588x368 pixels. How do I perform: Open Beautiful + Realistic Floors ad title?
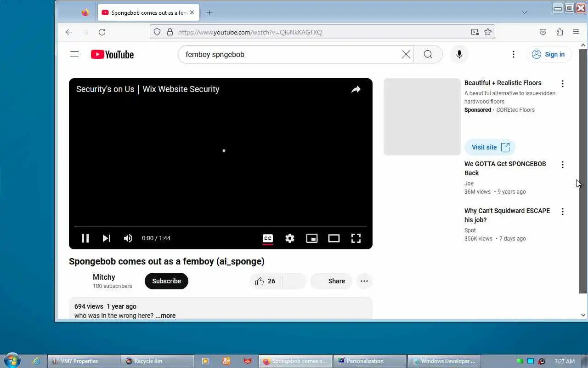tap(503, 83)
